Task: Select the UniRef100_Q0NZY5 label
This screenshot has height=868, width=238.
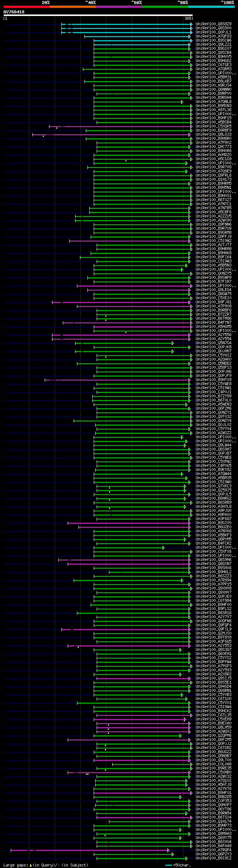Action: point(213,273)
